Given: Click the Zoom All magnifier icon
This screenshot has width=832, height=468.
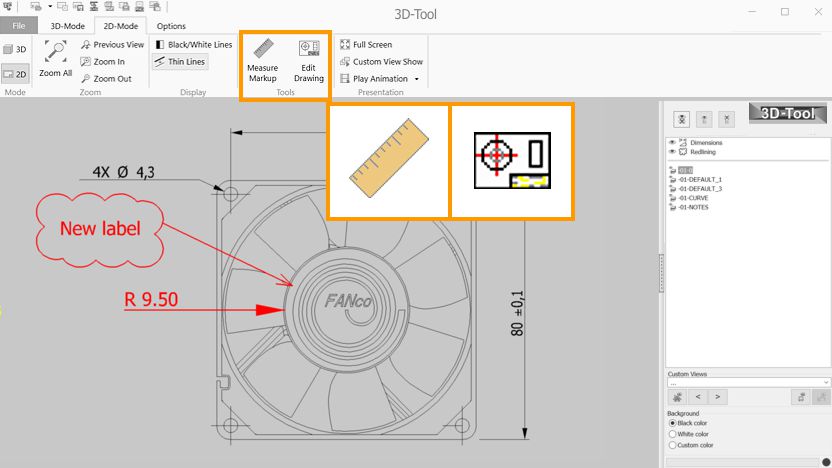Looking at the screenshot, I should 55,52.
